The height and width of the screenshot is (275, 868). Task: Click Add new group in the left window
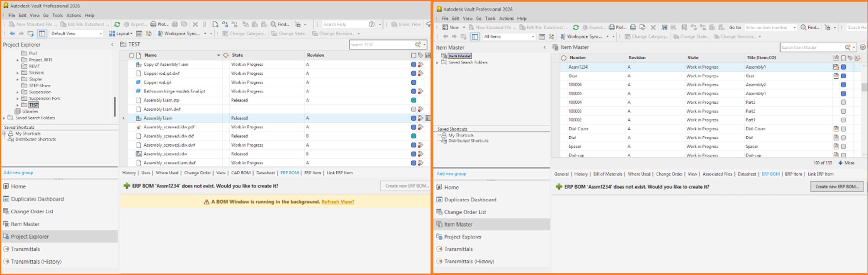[18, 173]
